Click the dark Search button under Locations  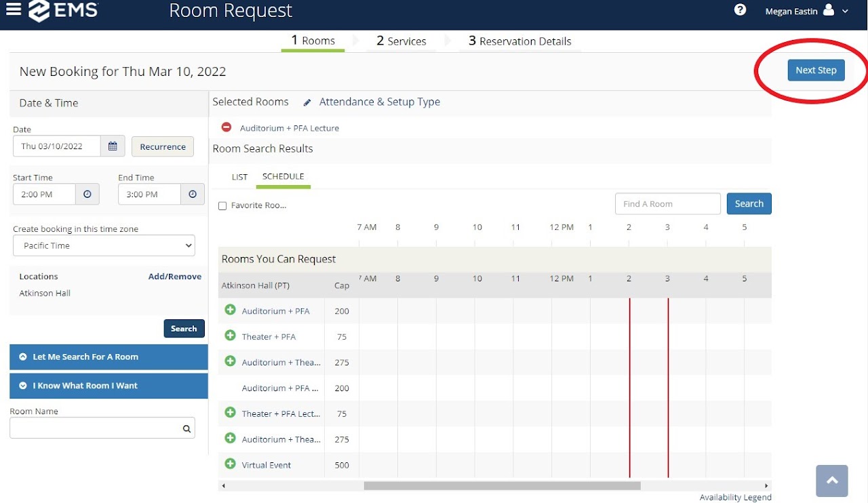[184, 329]
